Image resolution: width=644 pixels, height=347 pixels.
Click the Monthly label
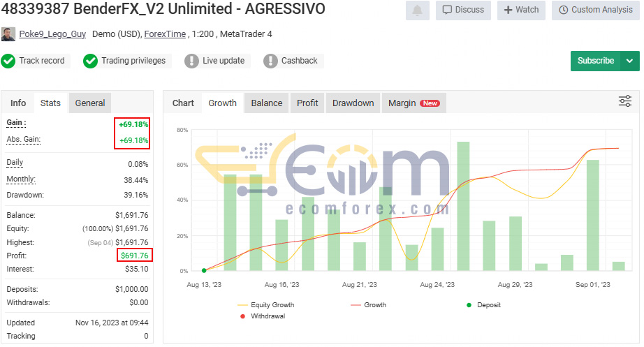pos(21,179)
